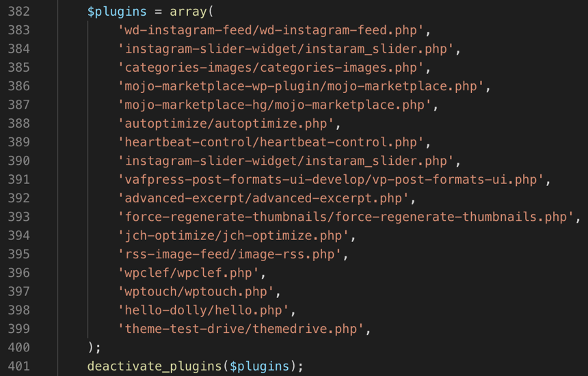Click the 'wptouch/wptouch.php' string

197,292
